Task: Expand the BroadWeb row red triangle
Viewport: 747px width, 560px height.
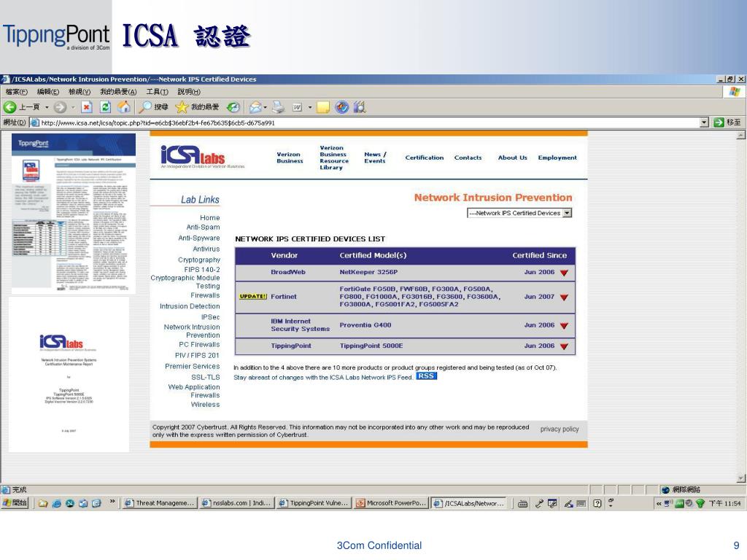Action: click(564, 273)
